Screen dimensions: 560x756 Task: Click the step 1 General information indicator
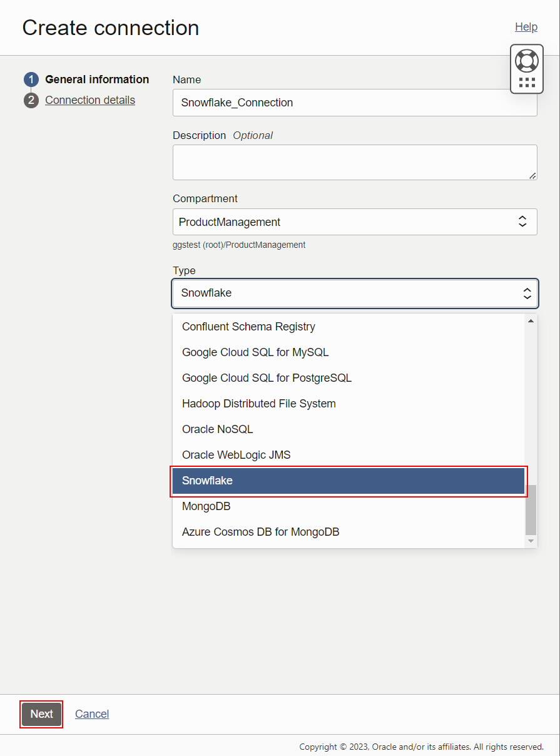(x=31, y=79)
